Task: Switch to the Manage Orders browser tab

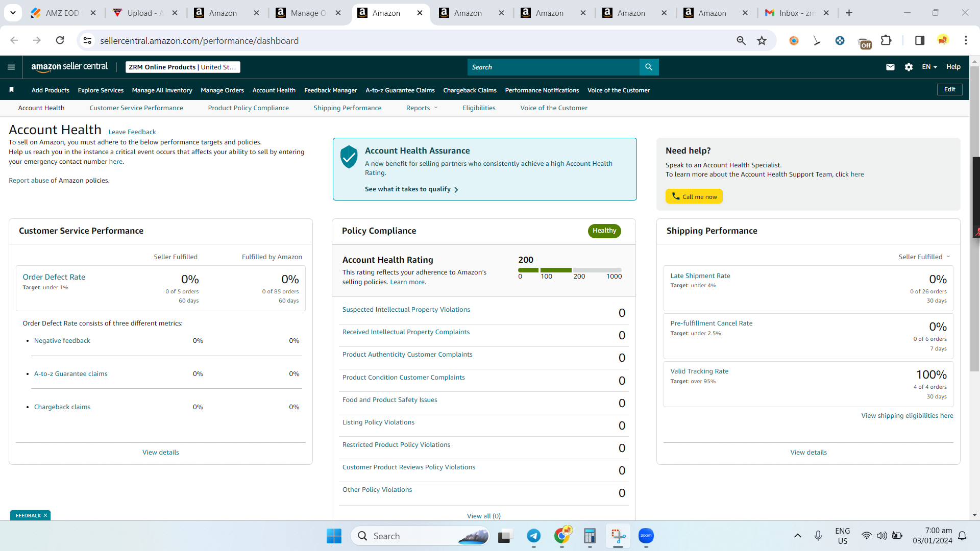Action: click(308, 13)
